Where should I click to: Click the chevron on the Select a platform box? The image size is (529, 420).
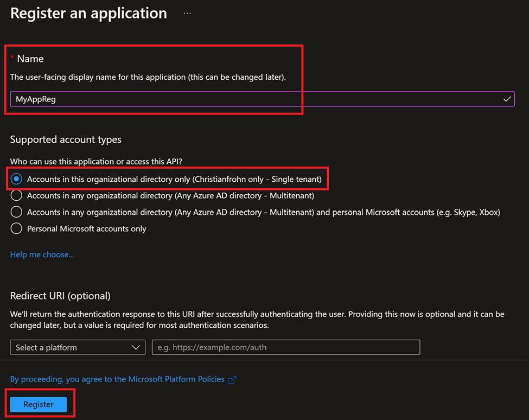pyautogui.click(x=137, y=347)
